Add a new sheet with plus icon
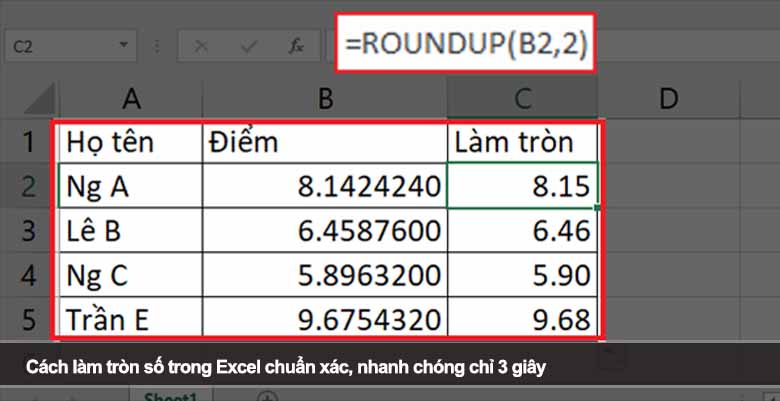This screenshot has width=780, height=401. 266,397
